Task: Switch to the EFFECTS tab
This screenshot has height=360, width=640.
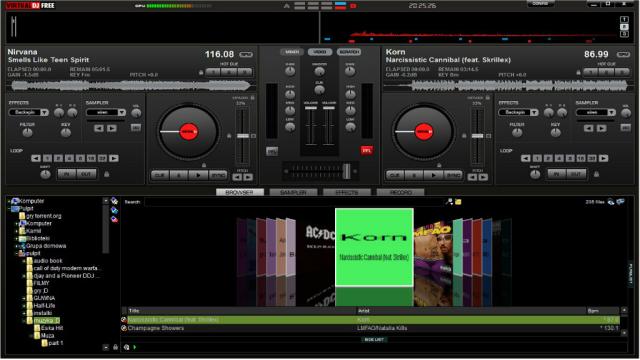Action: [x=347, y=192]
